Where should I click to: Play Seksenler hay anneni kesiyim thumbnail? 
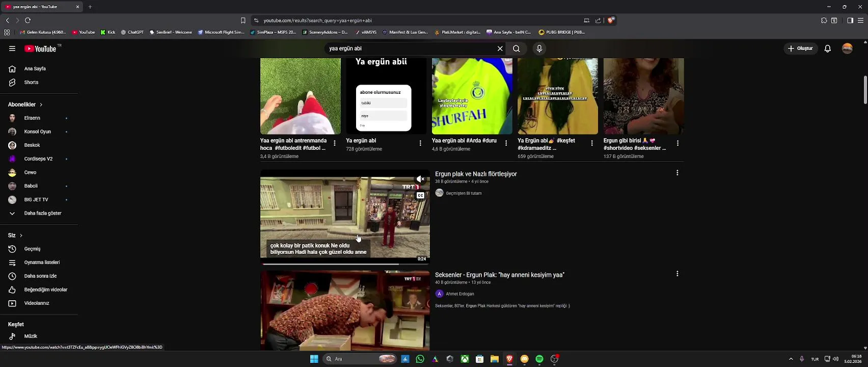(x=345, y=310)
